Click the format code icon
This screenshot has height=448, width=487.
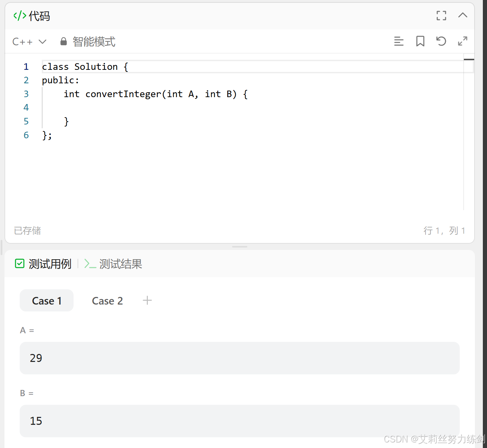[399, 41]
